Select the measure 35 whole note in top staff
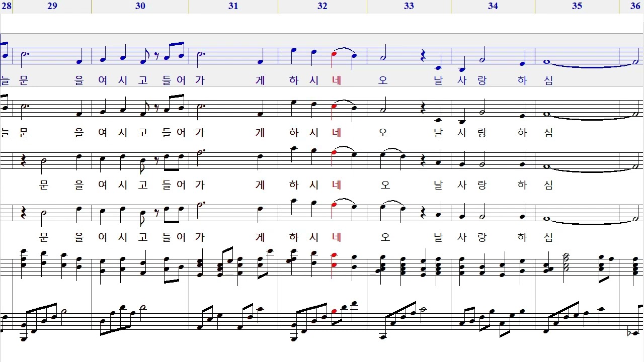This screenshot has height=362, width=644. pyautogui.click(x=547, y=62)
